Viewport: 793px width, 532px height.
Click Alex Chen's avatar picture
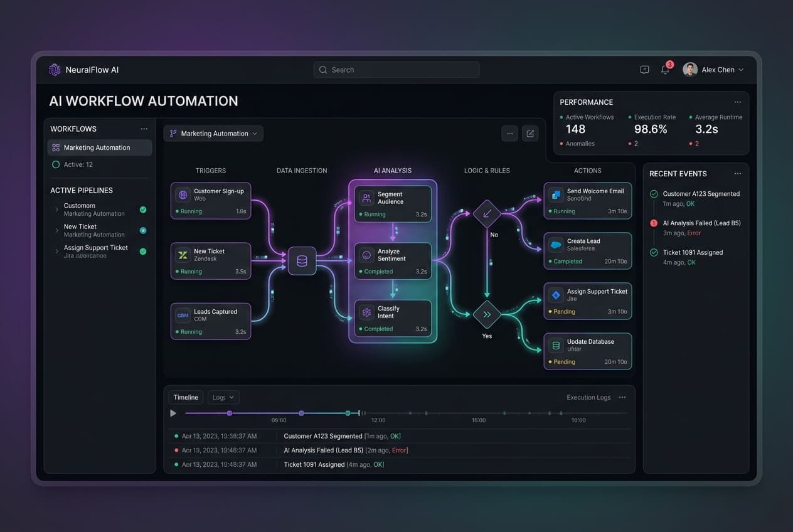[690, 70]
